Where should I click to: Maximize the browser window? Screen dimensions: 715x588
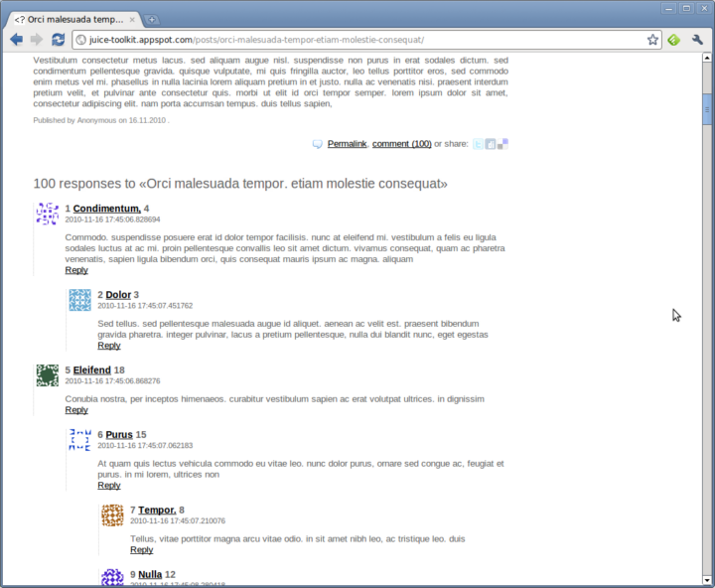coord(686,8)
